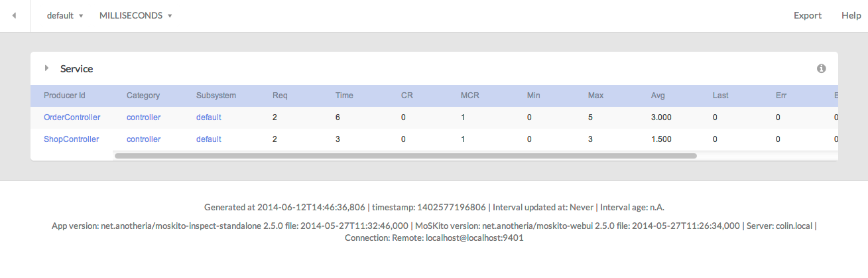Sort table by Time column
Viewport: 868px width, 278px height.
(x=344, y=96)
